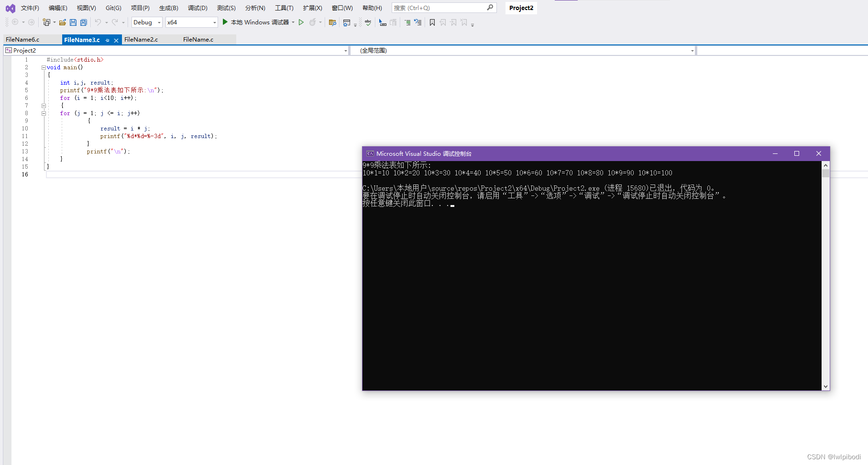The height and width of the screenshot is (465, 868).
Task: Maximize the debug console window
Action: click(797, 153)
